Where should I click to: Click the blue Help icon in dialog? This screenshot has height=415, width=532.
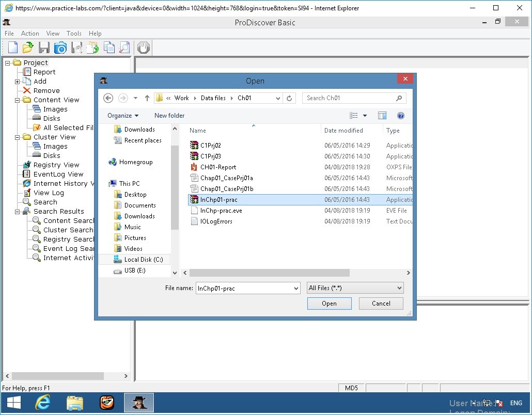point(401,116)
